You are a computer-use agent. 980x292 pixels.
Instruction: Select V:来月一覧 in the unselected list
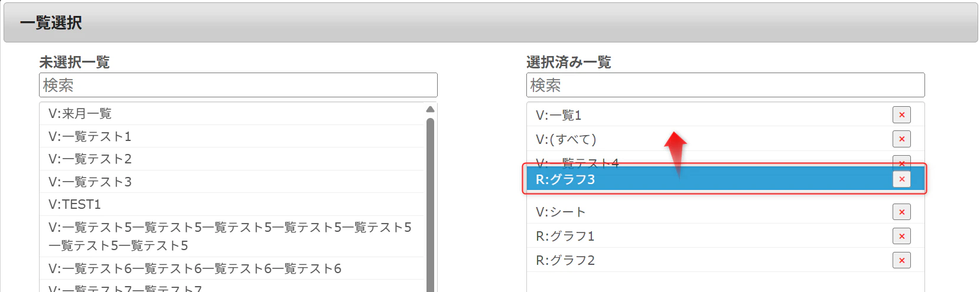[x=233, y=113]
